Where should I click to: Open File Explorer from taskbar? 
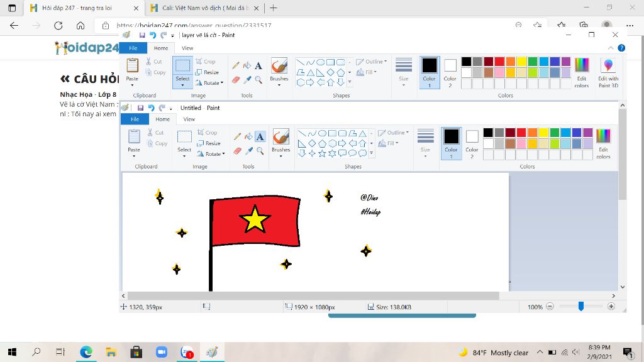(x=111, y=352)
